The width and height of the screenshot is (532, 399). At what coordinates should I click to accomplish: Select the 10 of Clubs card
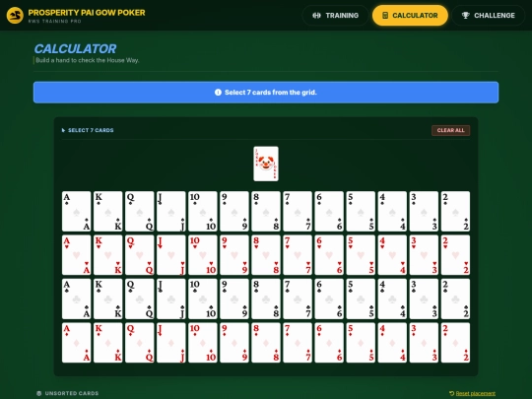coord(203,299)
